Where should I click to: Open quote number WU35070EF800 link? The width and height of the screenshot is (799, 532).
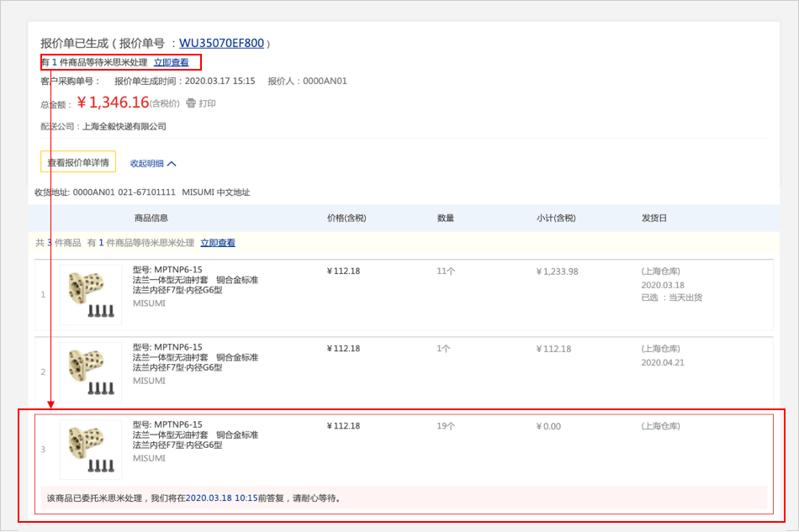click(221, 43)
